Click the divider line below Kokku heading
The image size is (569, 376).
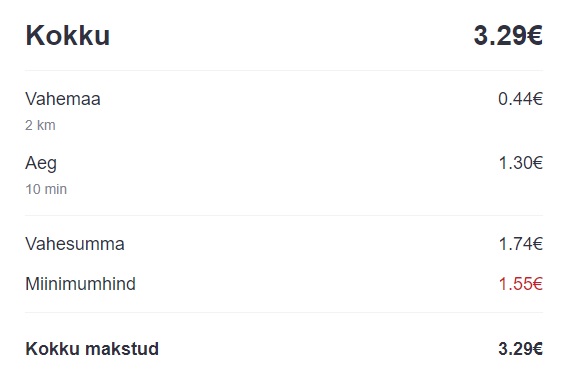(284, 70)
